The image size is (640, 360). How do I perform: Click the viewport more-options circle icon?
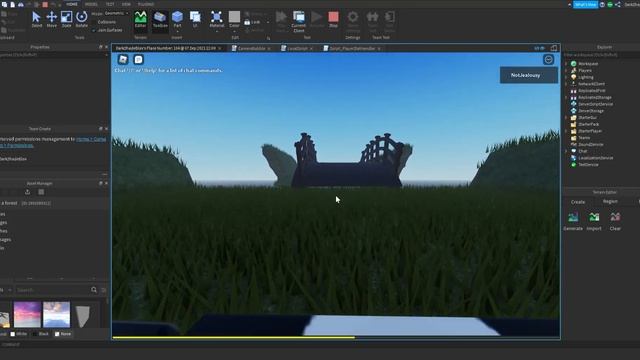549,60
